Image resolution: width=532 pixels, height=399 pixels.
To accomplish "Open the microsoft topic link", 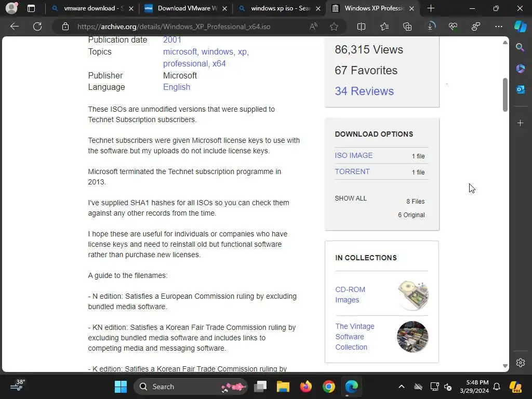I will point(180,51).
